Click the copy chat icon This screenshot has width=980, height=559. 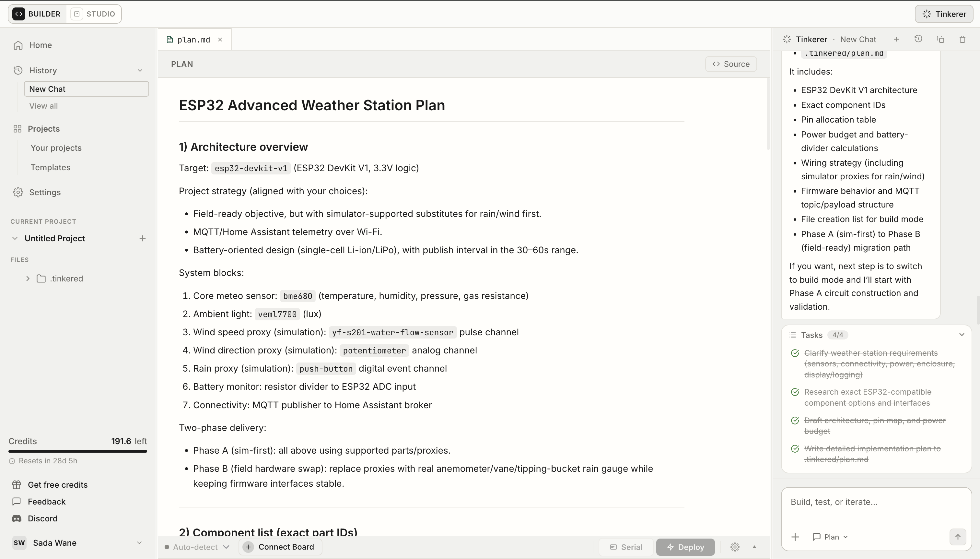(940, 39)
